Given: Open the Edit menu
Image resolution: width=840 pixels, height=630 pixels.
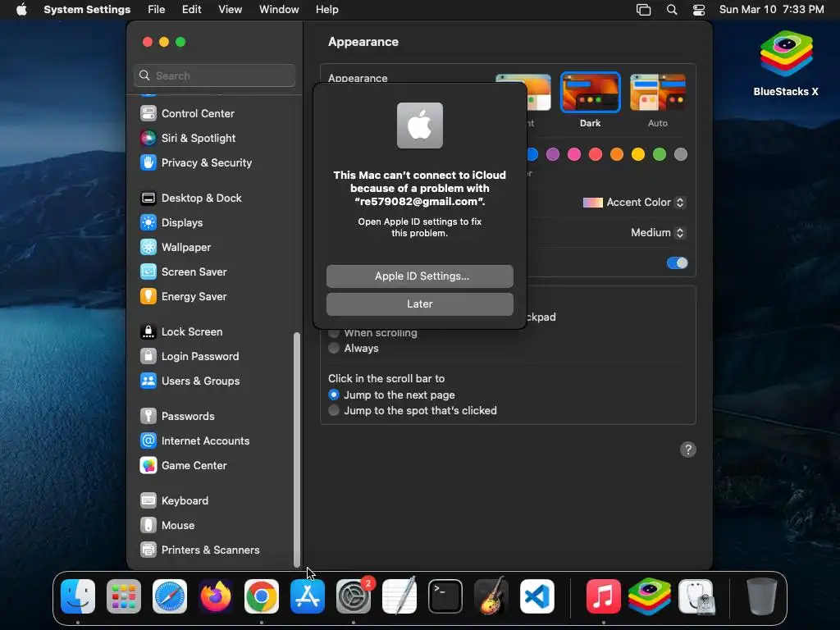Looking at the screenshot, I should point(191,10).
